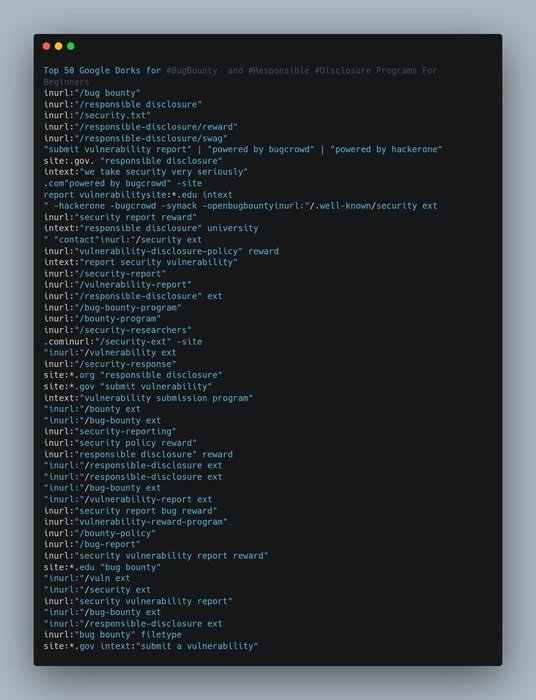Click the last line 'submit a vulnerability'

click(x=199, y=646)
